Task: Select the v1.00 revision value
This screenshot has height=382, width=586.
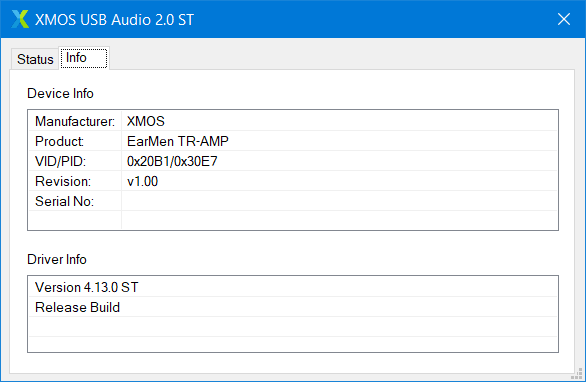Action: [x=142, y=181]
